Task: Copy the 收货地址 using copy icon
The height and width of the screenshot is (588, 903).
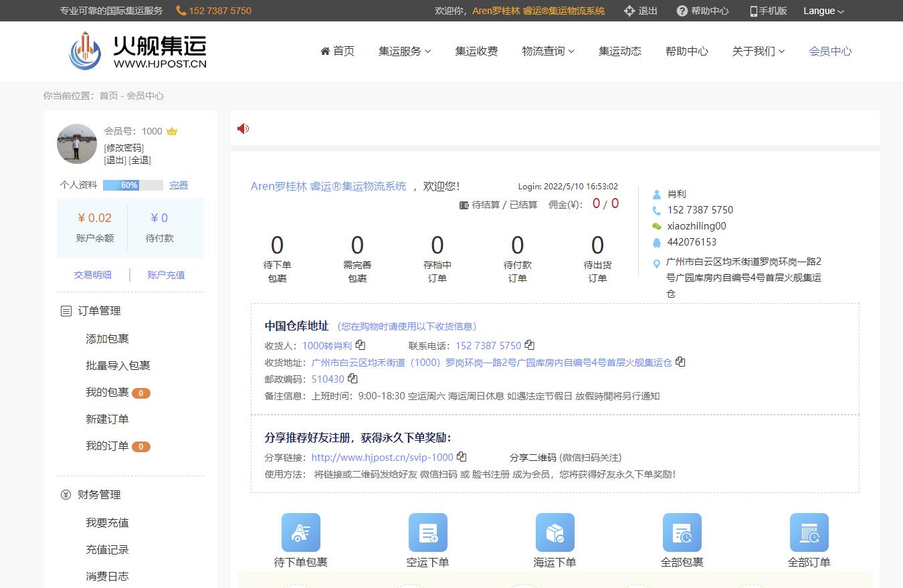Action: 680,362
